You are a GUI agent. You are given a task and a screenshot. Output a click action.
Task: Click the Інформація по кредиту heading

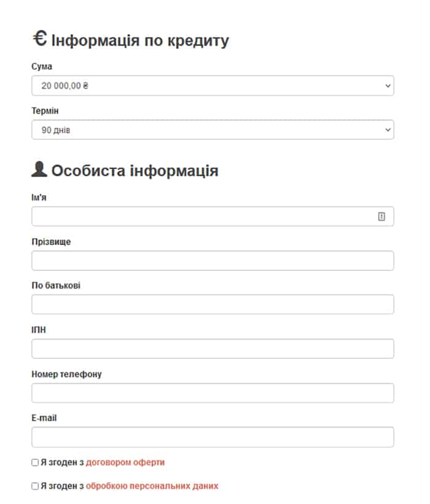click(x=140, y=41)
